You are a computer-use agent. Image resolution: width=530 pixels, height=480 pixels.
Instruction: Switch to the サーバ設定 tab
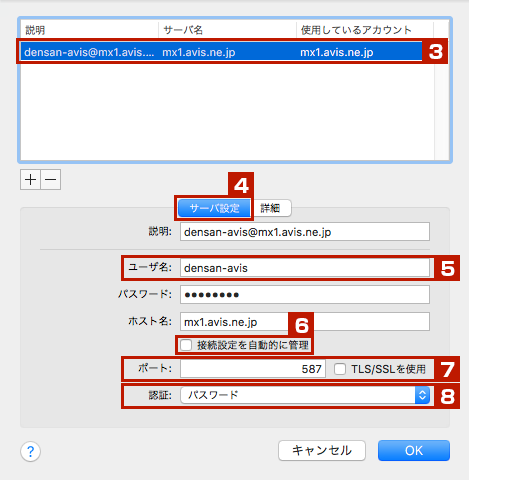coord(214,208)
